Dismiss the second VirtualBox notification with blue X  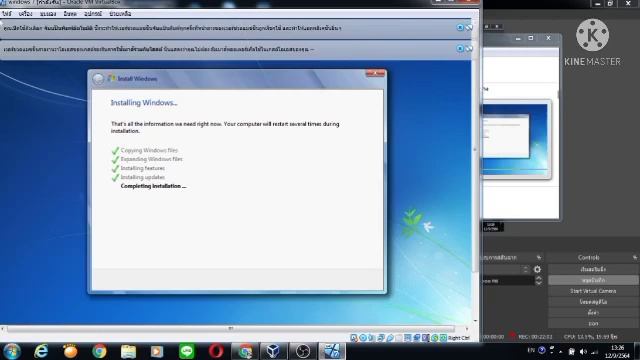click(460, 49)
